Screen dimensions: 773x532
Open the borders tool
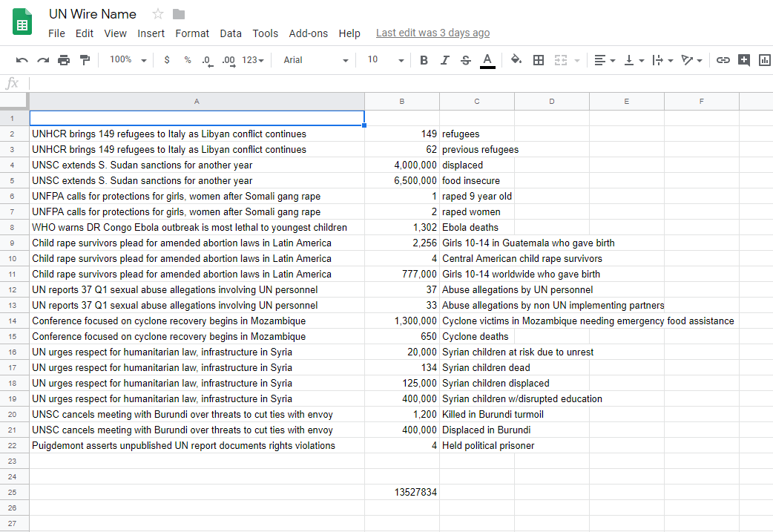click(539, 60)
